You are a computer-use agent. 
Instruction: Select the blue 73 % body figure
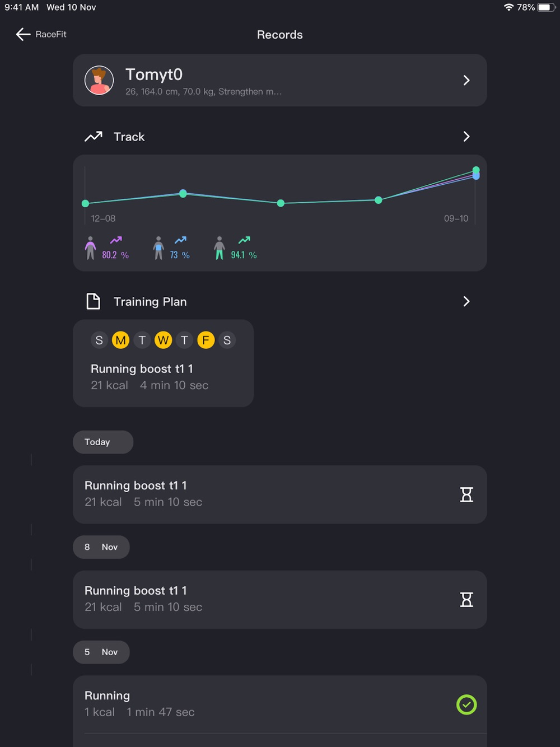[158, 248]
